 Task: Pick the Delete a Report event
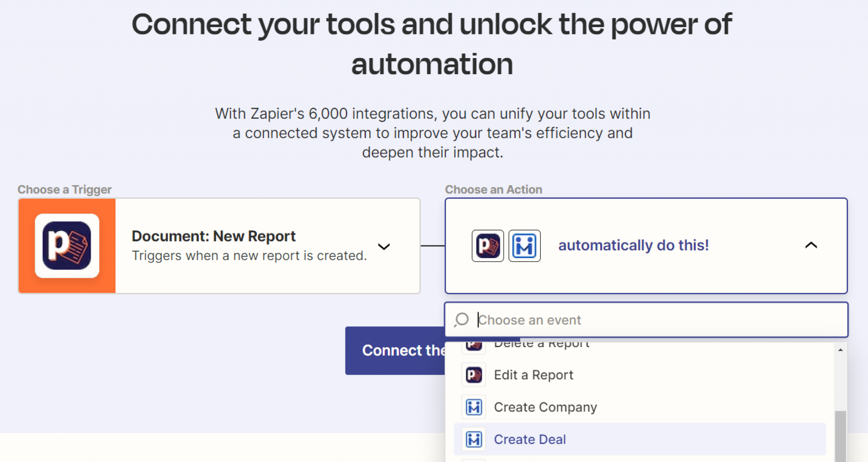coord(542,345)
